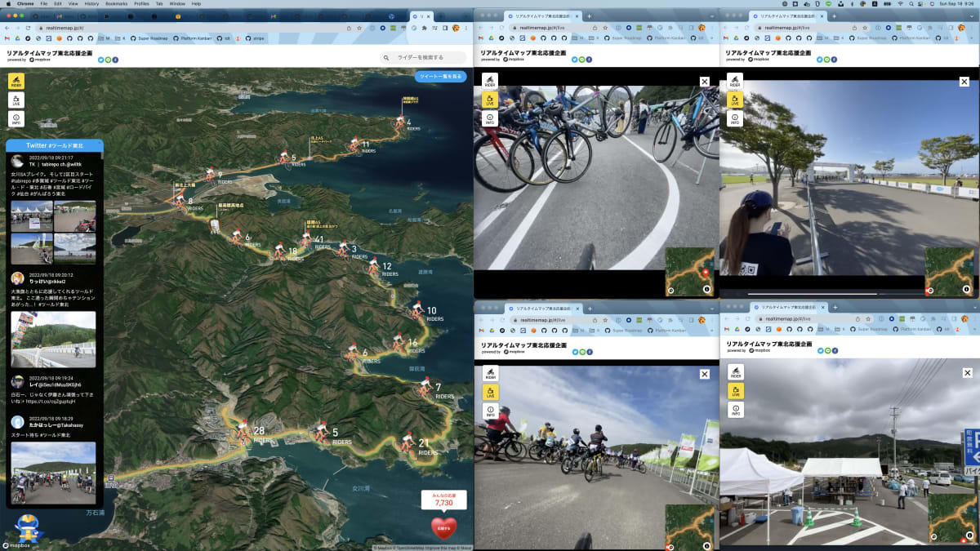Open the 41 RIDERS cluster marker on the map

point(314,239)
